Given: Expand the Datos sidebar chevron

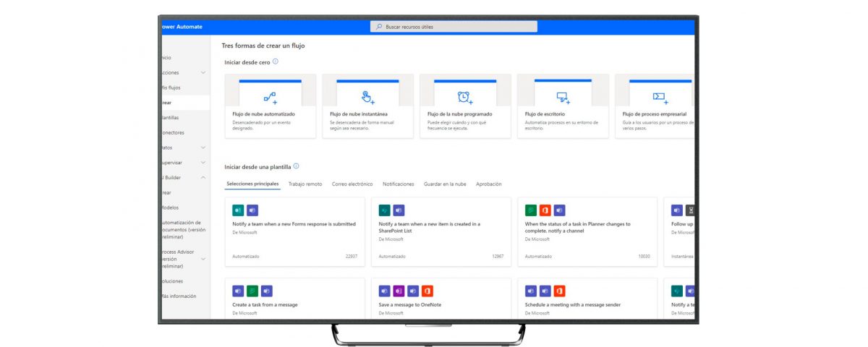Looking at the screenshot, I should pos(203,147).
